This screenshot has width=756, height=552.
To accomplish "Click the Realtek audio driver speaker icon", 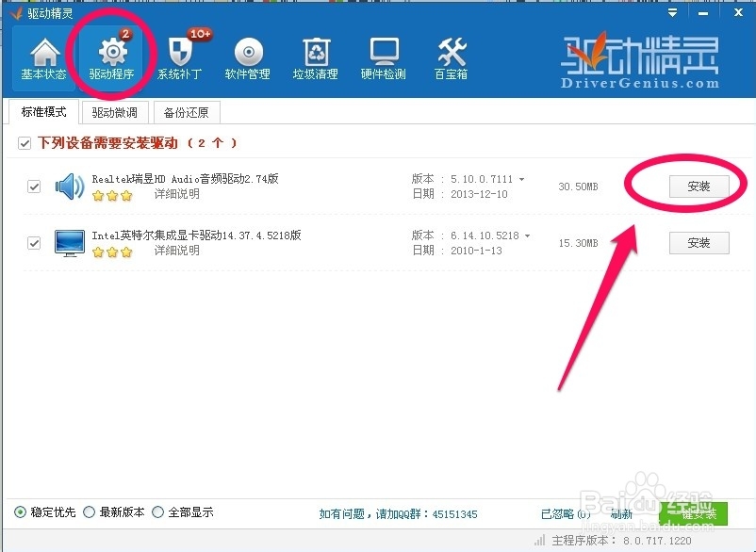I will pyautogui.click(x=69, y=186).
